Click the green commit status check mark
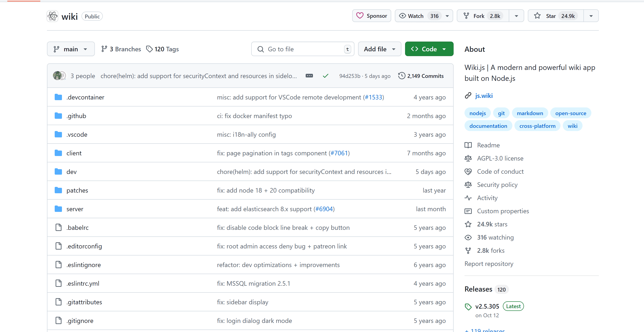Screen dimensions: 644x332 point(325,76)
